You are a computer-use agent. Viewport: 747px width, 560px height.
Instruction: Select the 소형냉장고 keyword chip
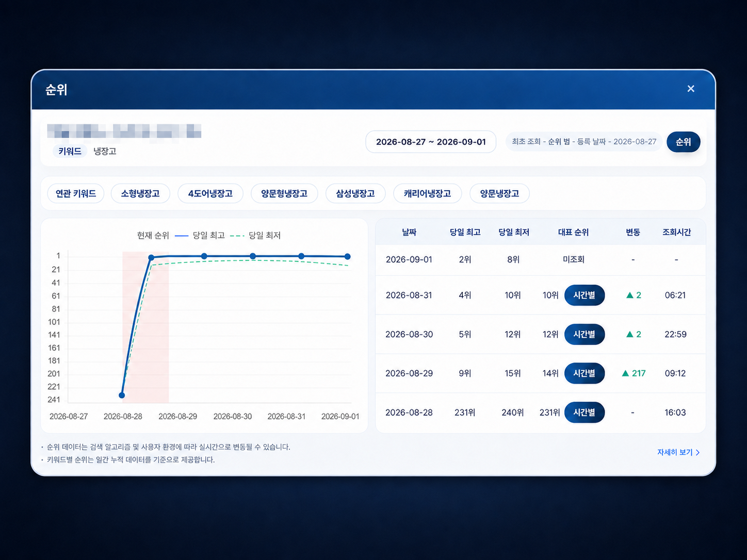140,193
